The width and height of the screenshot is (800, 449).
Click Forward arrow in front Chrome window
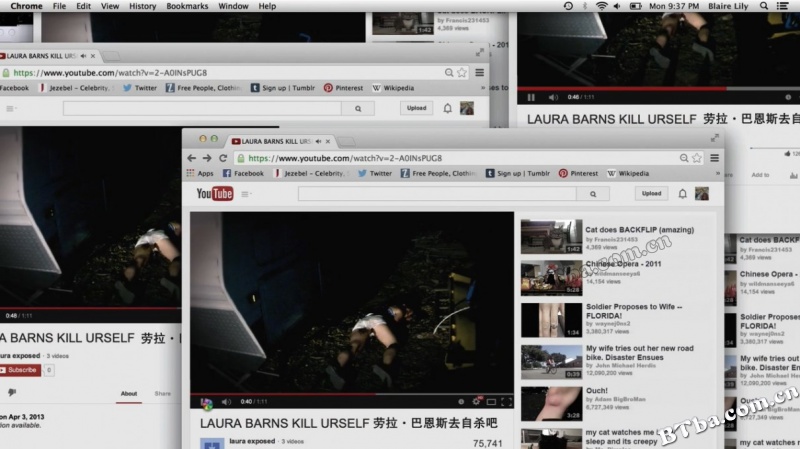207,158
